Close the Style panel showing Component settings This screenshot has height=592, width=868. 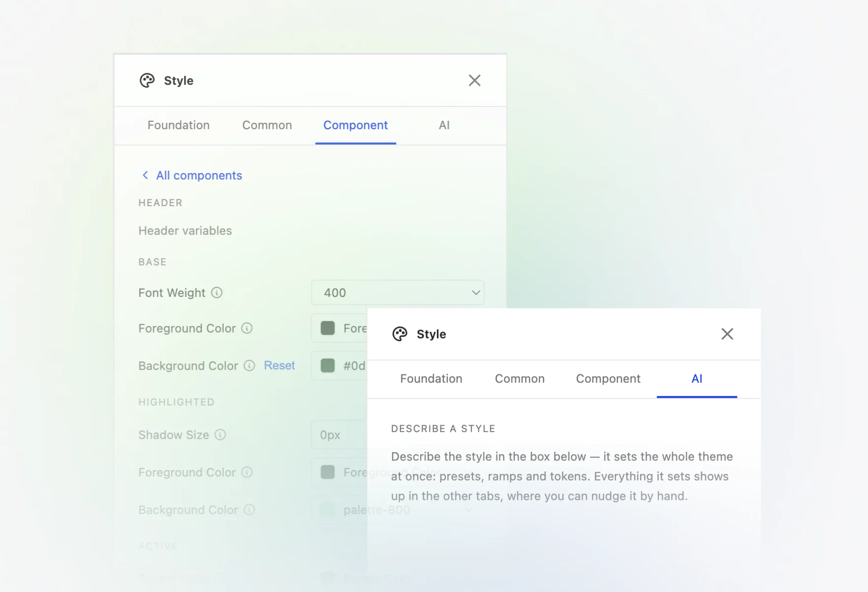[x=474, y=80]
